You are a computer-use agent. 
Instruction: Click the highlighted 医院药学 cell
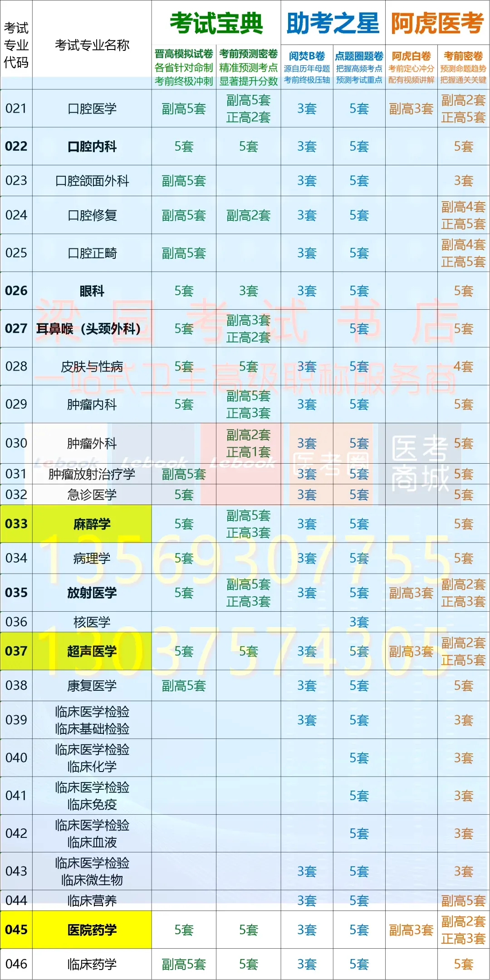(x=92, y=930)
